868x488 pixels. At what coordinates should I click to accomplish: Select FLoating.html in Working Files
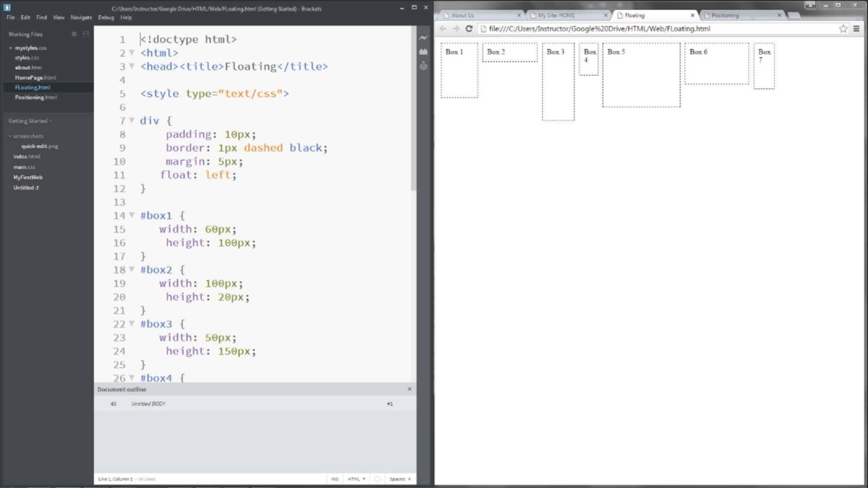click(x=33, y=87)
